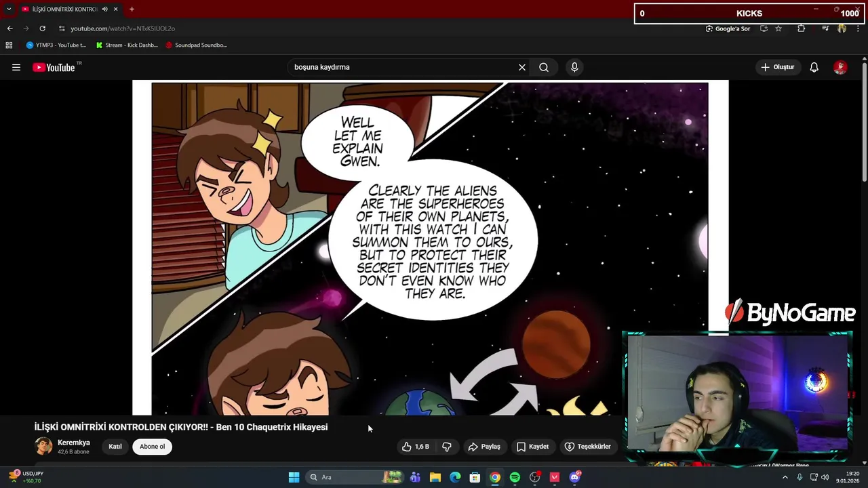
Task: Open USD/JPY widget in taskbar
Action: 27,477
